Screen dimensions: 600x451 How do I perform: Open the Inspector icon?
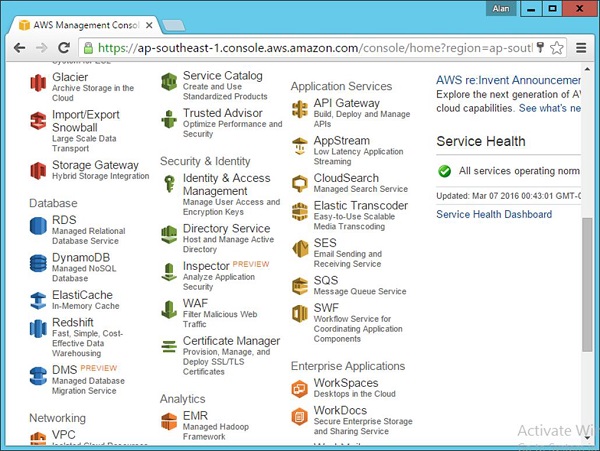(169, 272)
